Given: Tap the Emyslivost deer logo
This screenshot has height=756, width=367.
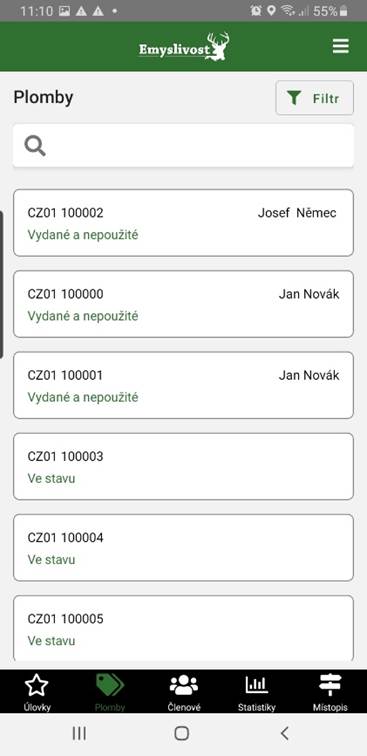Looking at the screenshot, I should click(x=184, y=47).
